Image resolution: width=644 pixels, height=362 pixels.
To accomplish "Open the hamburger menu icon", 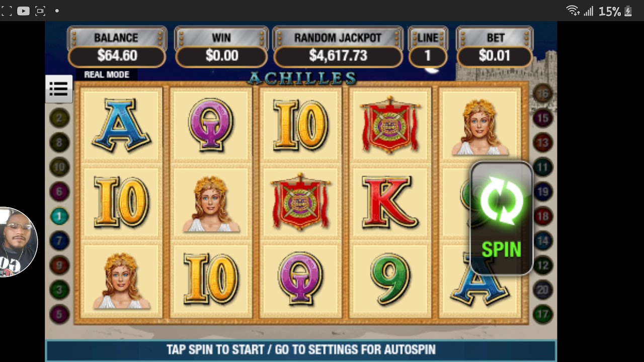I will (x=58, y=89).
